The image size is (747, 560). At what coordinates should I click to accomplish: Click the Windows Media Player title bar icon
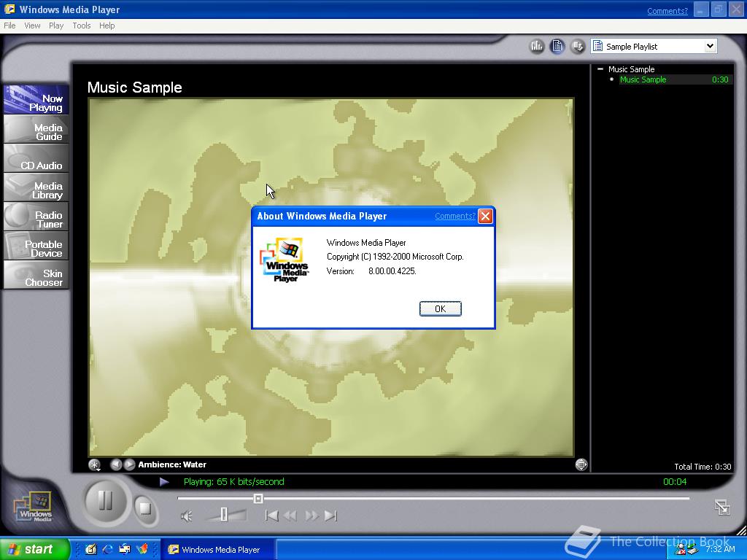pos(9,9)
